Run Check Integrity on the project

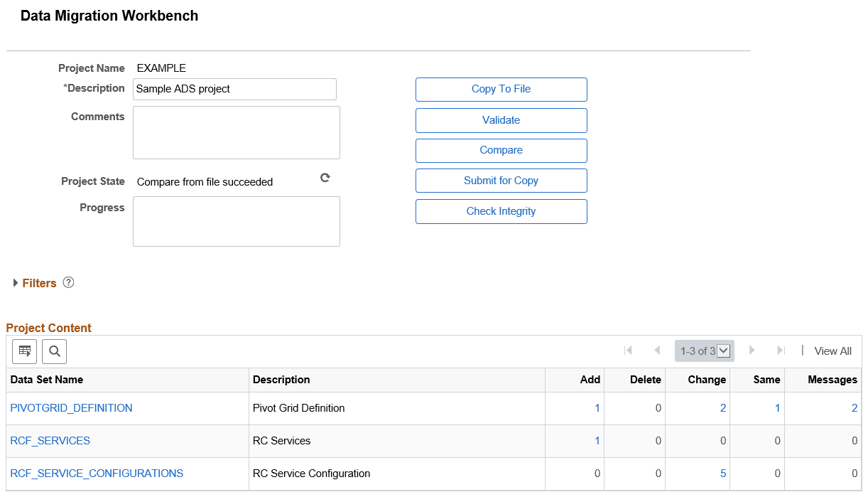tap(501, 211)
